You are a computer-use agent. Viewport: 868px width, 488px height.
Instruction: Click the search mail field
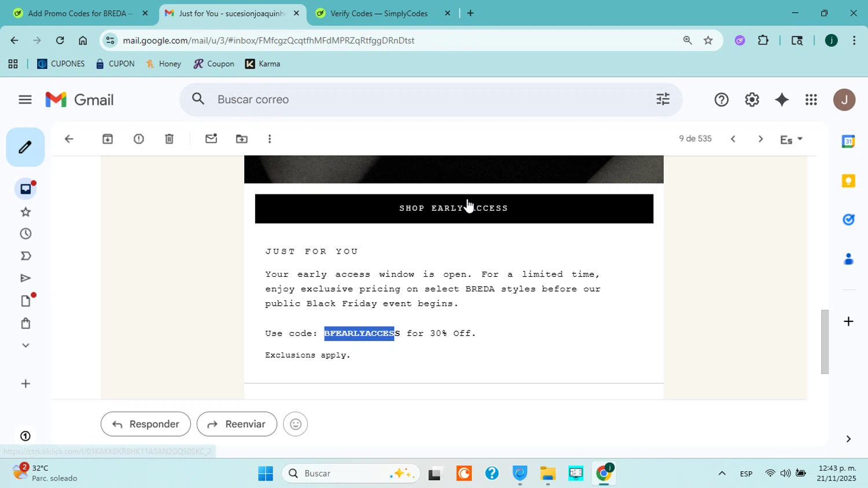431,100
